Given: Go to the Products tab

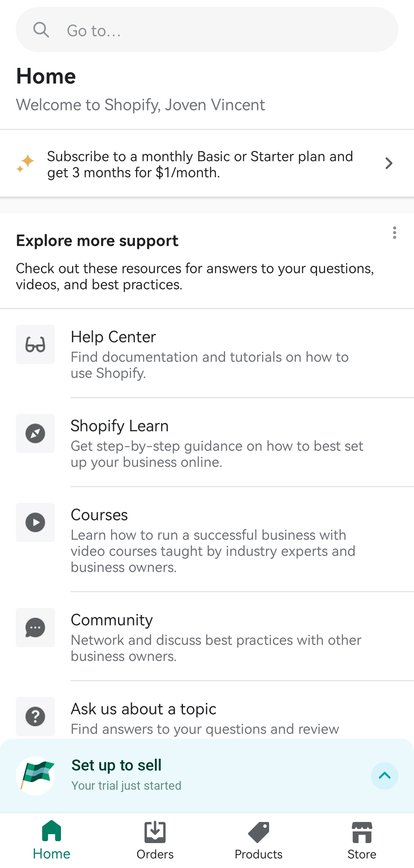Looking at the screenshot, I should pos(259,840).
